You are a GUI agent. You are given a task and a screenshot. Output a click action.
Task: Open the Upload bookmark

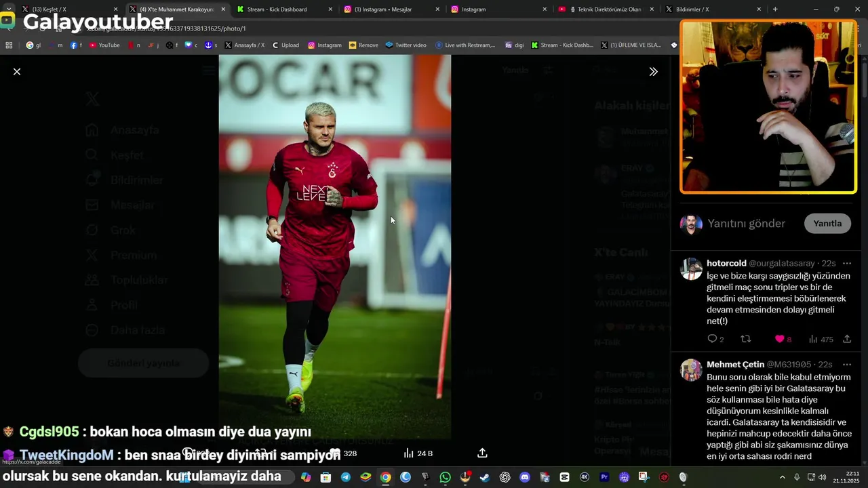coord(285,45)
